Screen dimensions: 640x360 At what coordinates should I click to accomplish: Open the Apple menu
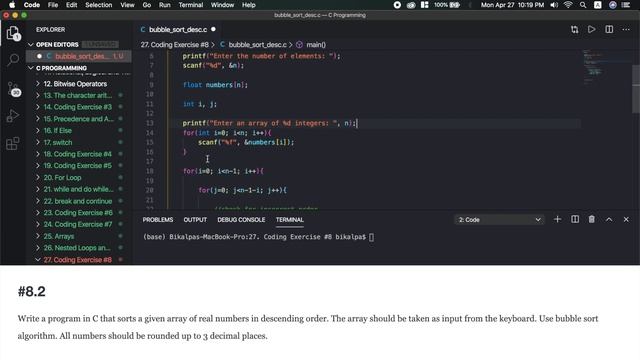[x=12, y=5]
